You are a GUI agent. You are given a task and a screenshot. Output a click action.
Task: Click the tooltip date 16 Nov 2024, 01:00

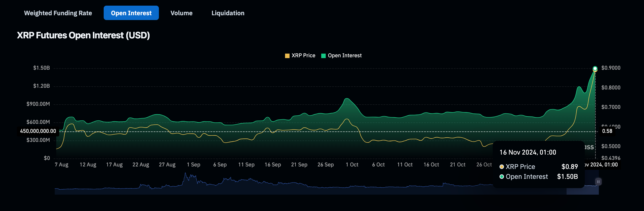528,153
